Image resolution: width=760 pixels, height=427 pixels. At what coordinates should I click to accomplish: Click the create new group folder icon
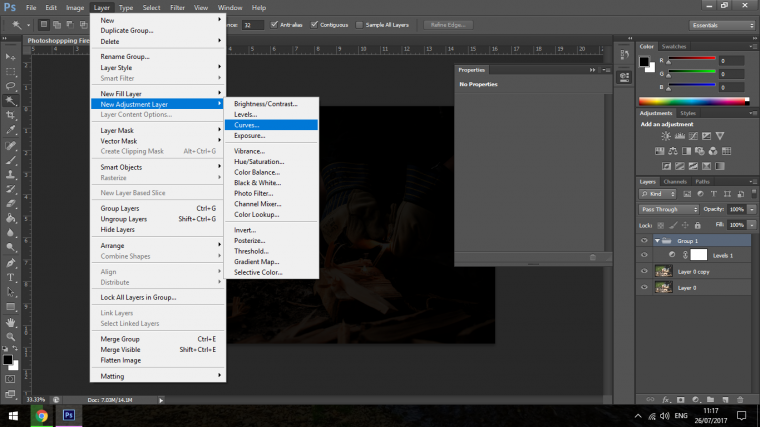[x=711, y=400]
